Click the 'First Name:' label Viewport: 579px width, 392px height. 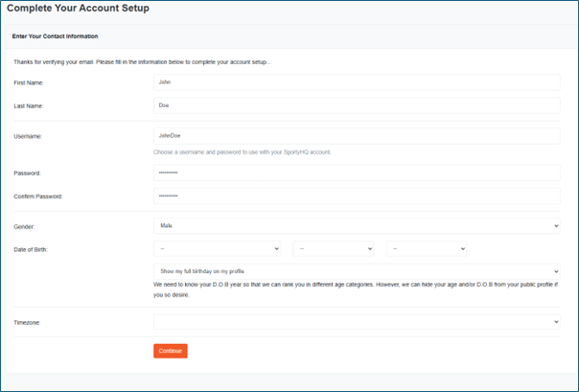(28, 83)
